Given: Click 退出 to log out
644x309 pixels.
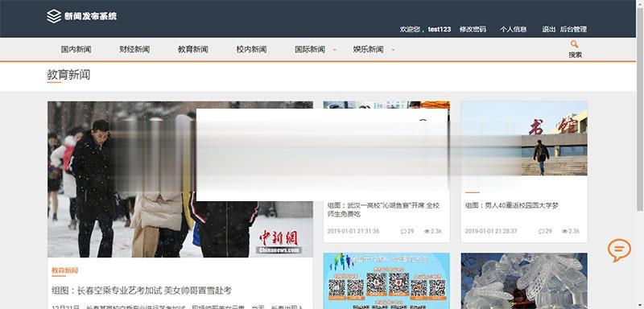Looking at the screenshot, I should point(549,29).
